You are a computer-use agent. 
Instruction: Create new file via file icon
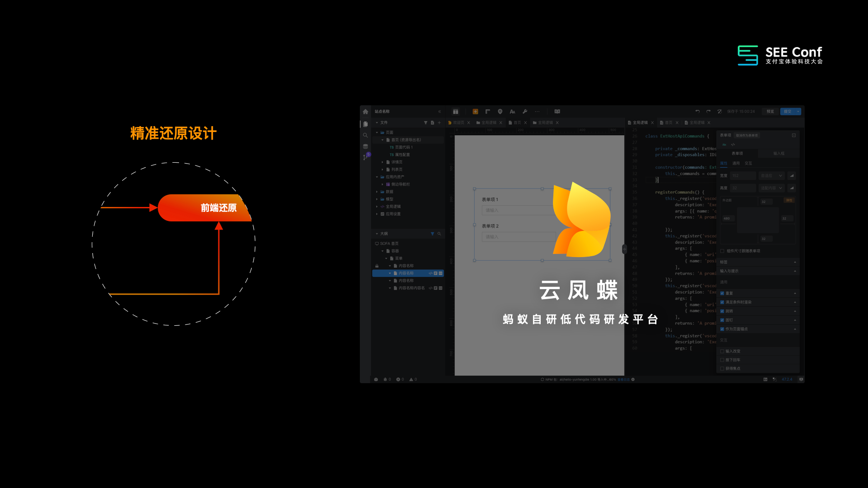(x=432, y=123)
